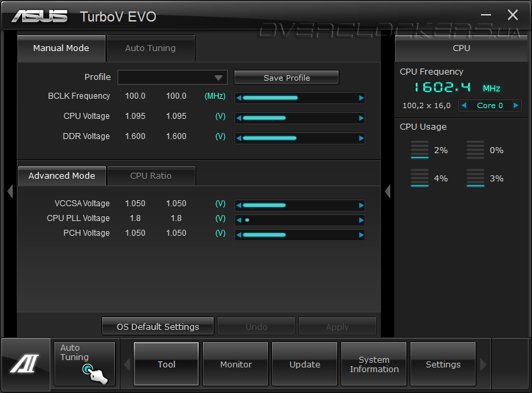The image size is (532, 393).
Task: Launch Auto Tuning with hand pointer icon
Action: tap(85, 364)
